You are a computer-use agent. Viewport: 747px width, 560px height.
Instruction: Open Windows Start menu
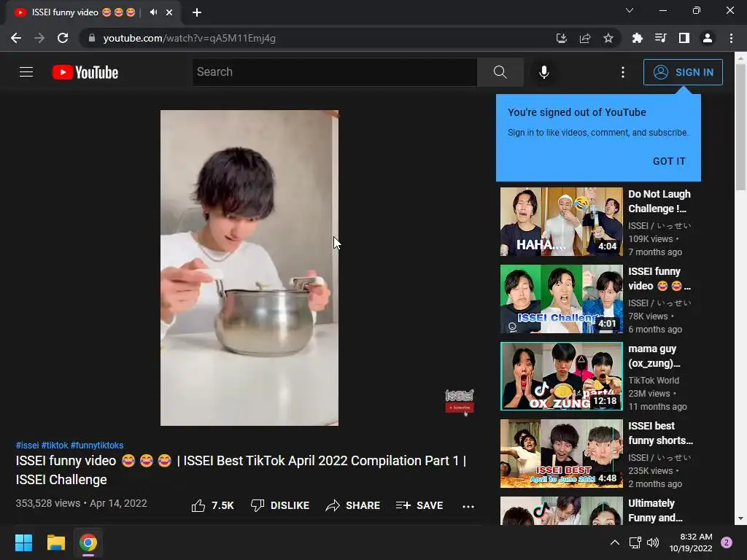coord(23,542)
